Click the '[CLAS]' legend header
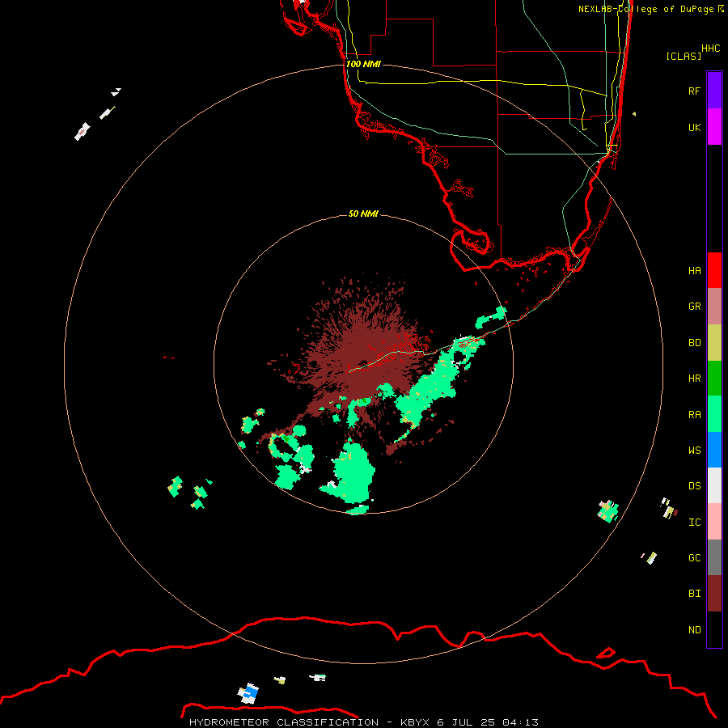 tap(684, 56)
